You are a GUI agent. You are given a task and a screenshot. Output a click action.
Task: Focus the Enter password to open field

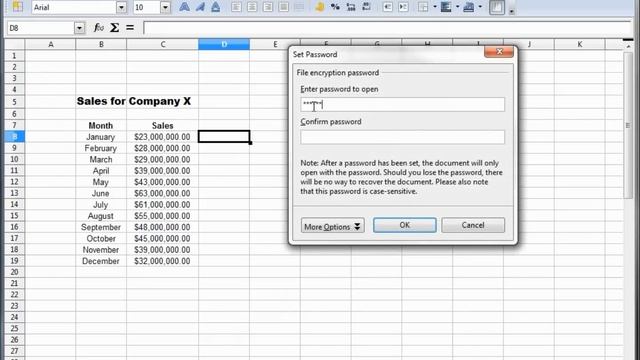point(402,104)
